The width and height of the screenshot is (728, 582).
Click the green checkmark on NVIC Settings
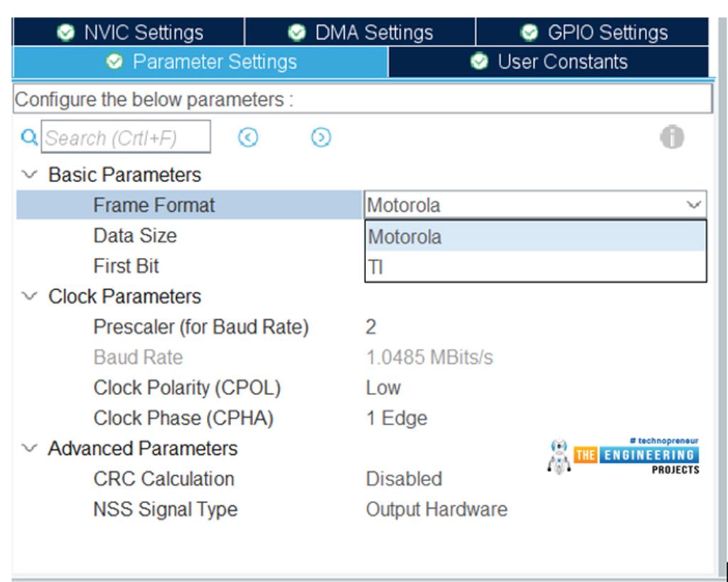click(66, 31)
